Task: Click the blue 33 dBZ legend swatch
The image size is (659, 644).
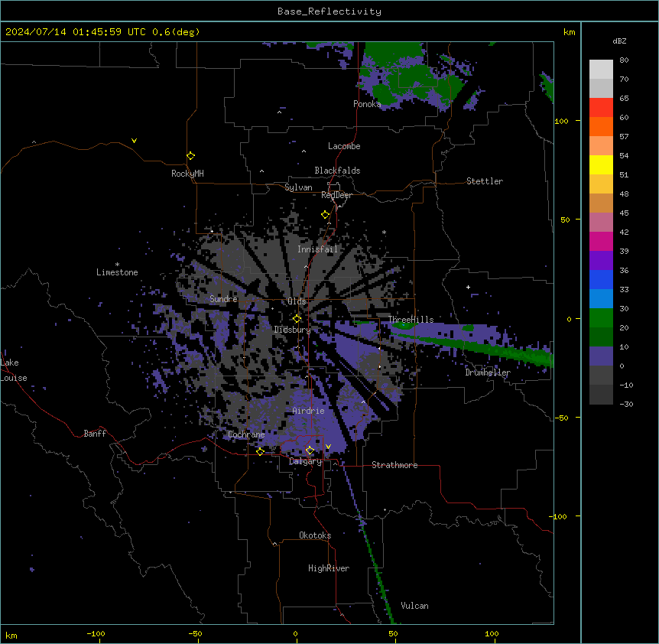Action: tap(601, 279)
